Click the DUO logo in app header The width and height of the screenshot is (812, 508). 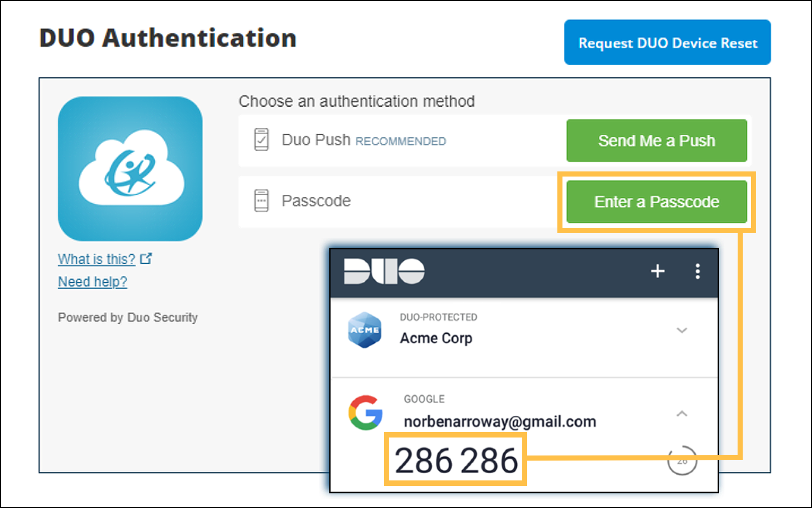tap(384, 271)
